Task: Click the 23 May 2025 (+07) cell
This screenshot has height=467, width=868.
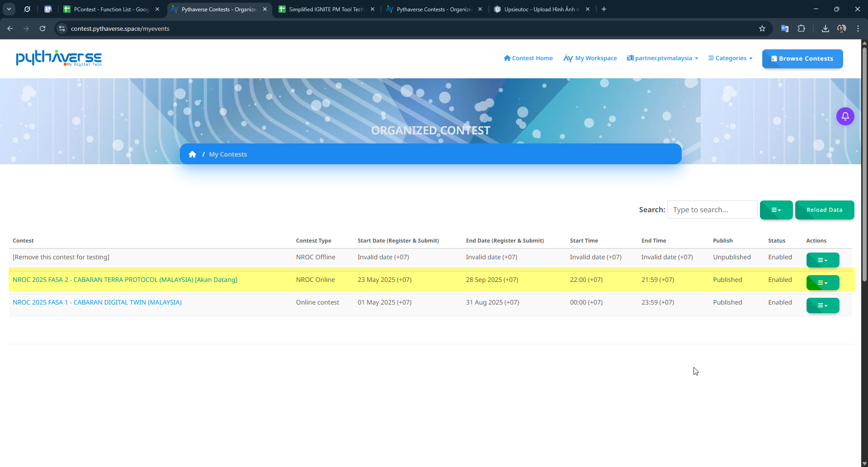Action: (x=385, y=280)
